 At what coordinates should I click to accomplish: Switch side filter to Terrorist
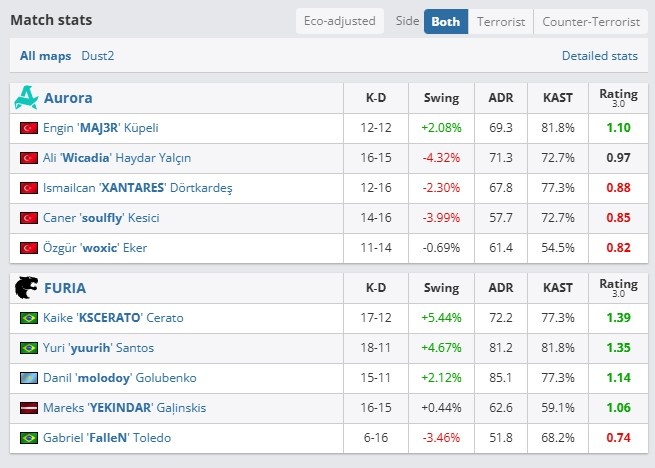tap(501, 21)
